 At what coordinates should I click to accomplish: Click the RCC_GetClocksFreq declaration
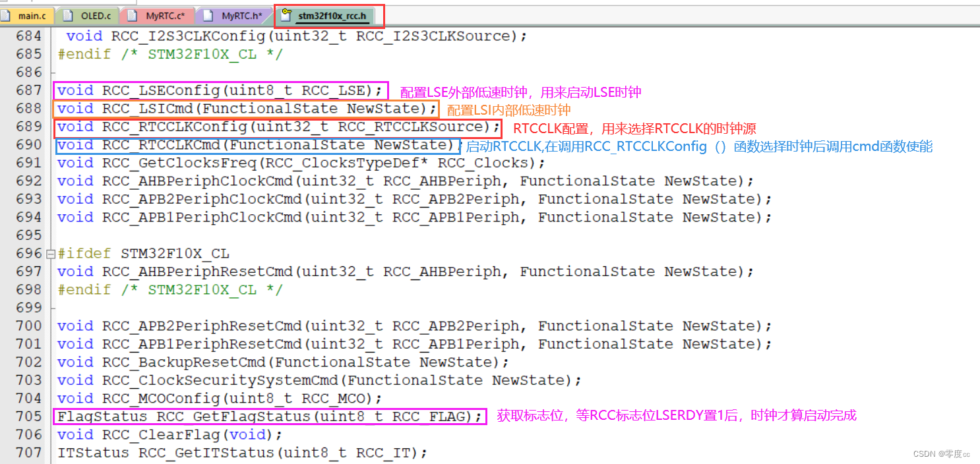(x=301, y=163)
